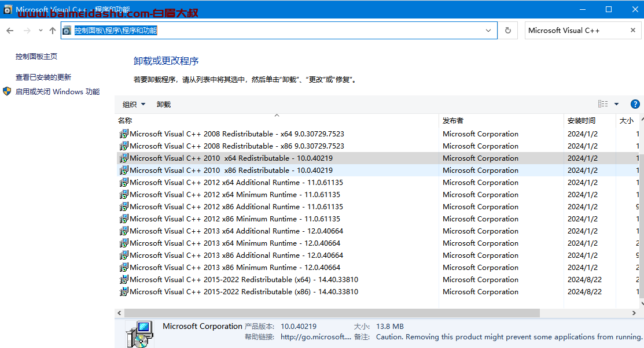The height and width of the screenshot is (348, 644).
Task: Click the large installer icon in details pane
Action: pyautogui.click(x=139, y=334)
